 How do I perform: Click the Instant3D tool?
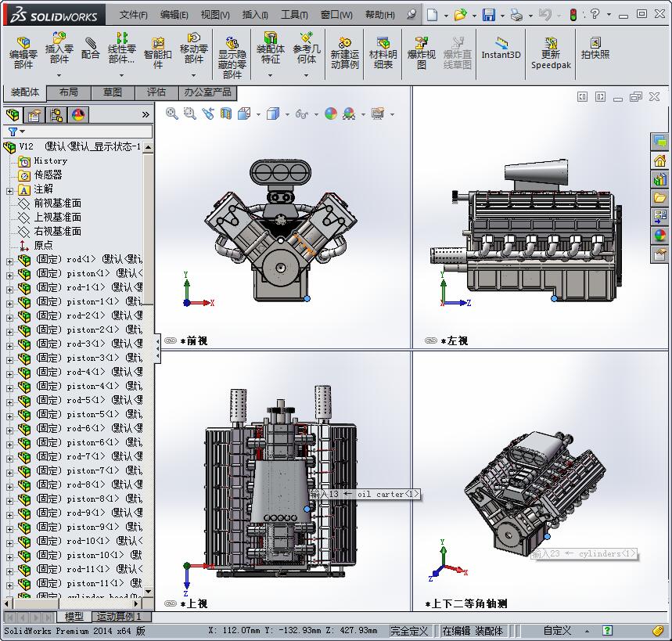501,49
